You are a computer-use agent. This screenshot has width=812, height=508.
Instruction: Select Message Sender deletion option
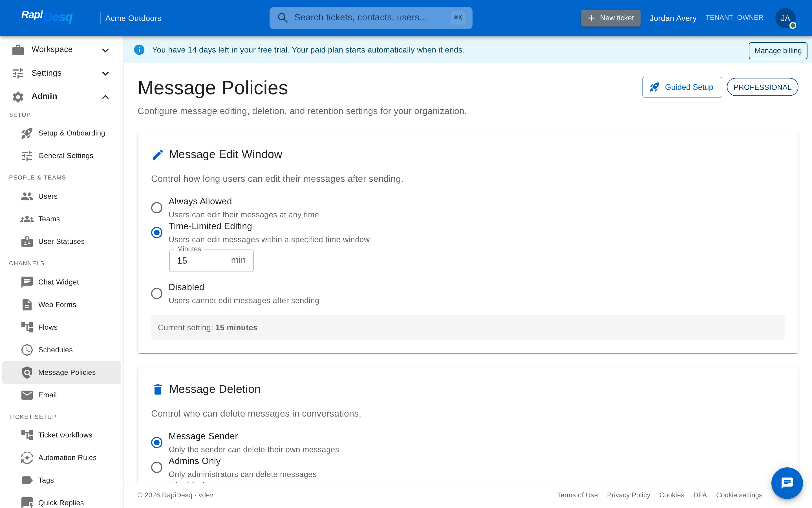[157, 443]
